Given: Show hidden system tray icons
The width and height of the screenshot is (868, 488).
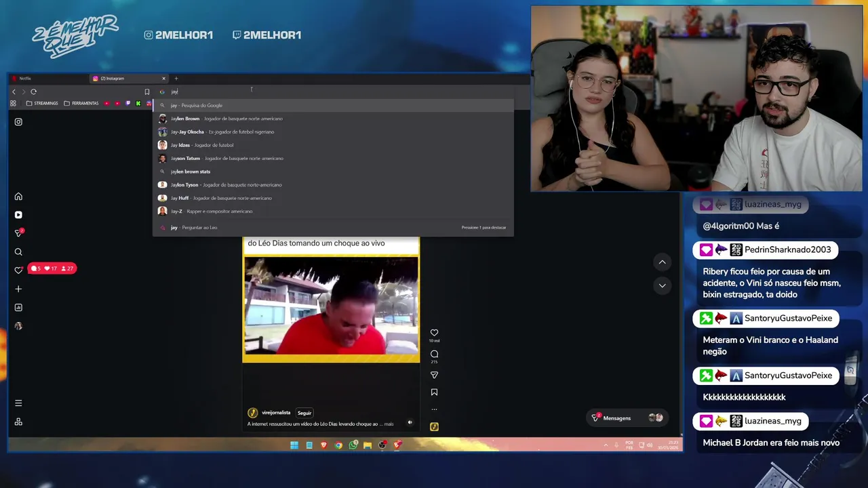Looking at the screenshot, I should point(606,445).
